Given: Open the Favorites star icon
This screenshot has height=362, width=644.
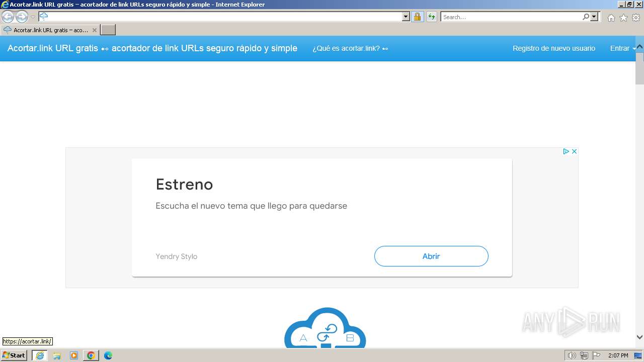Looking at the screenshot, I should [x=623, y=18].
